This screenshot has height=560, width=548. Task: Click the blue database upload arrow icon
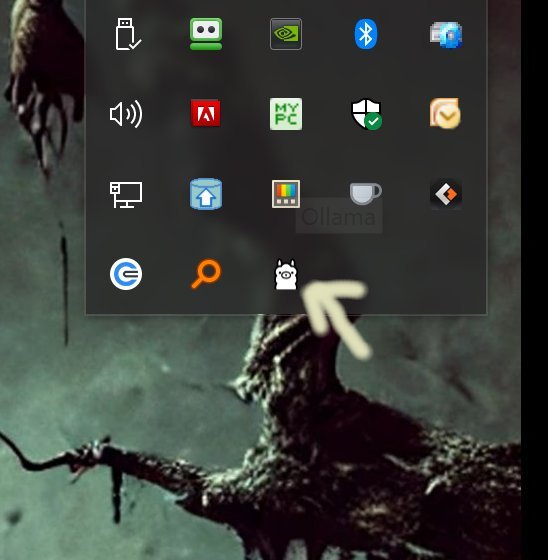[x=206, y=194]
